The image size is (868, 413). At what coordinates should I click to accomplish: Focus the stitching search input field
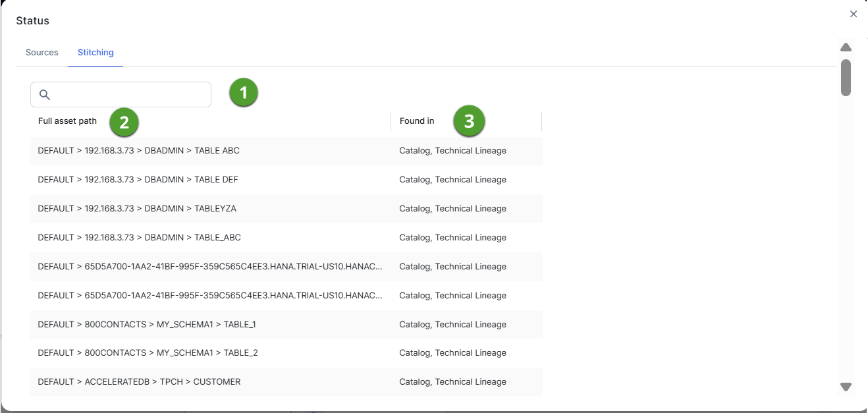[x=128, y=95]
